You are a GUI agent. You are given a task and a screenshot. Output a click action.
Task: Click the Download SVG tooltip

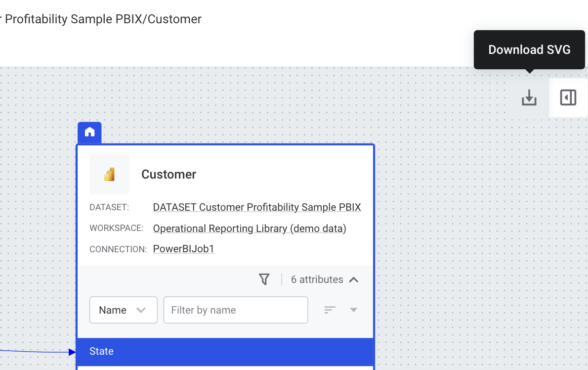coord(529,49)
